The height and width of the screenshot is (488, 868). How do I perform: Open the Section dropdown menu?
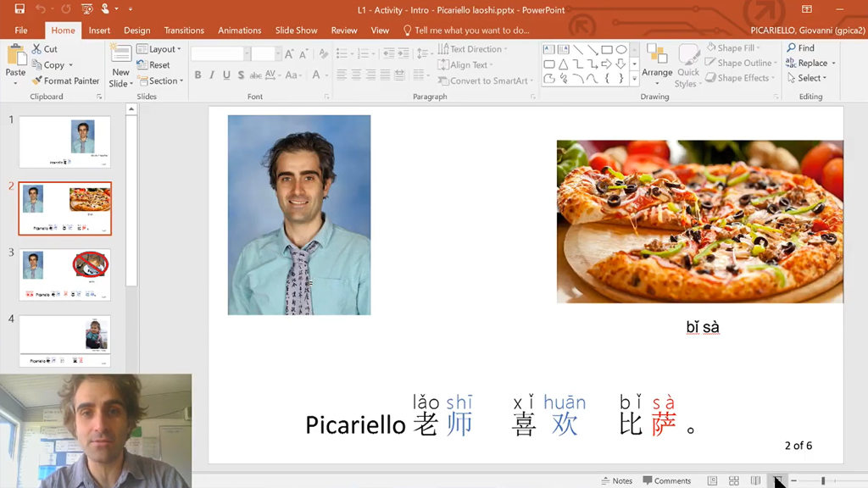164,81
